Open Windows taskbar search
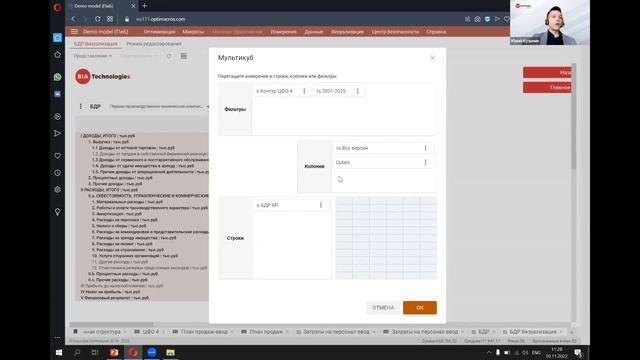The width and height of the screenshot is (640, 360). (x=77, y=353)
